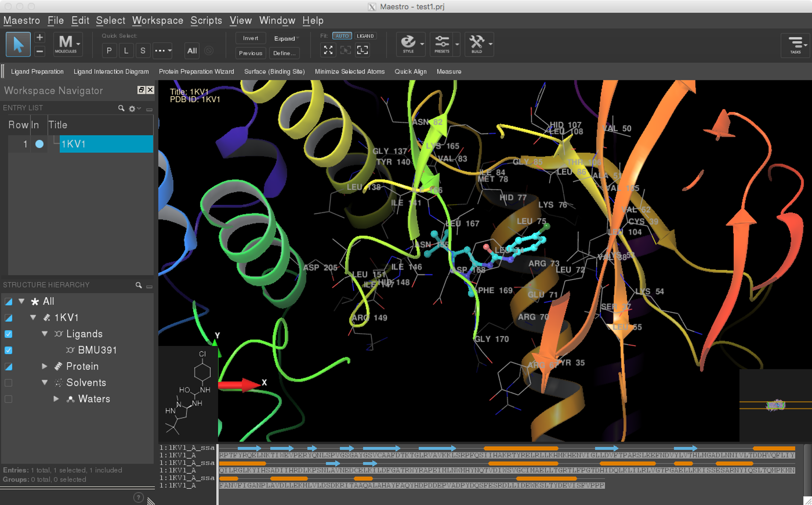Open the Scripts menu
Viewport: 812px width, 505px height.
pyautogui.click(x=206, y=21)
